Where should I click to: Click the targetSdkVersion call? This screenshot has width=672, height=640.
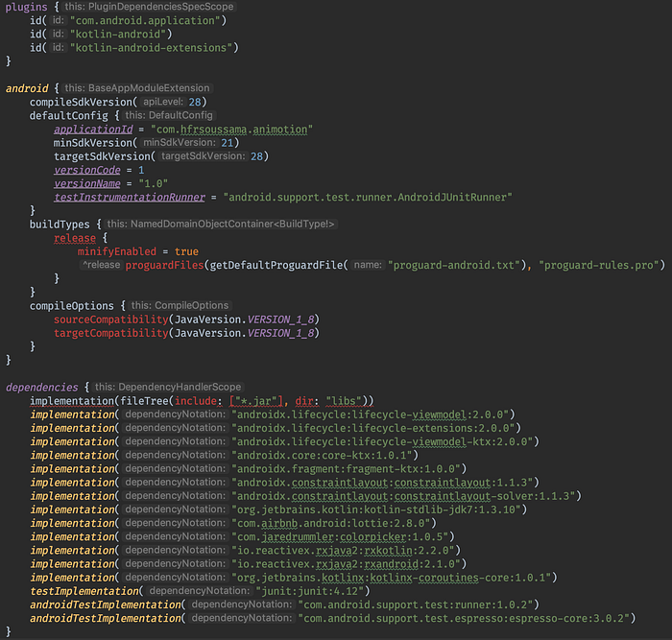point(102,156)
